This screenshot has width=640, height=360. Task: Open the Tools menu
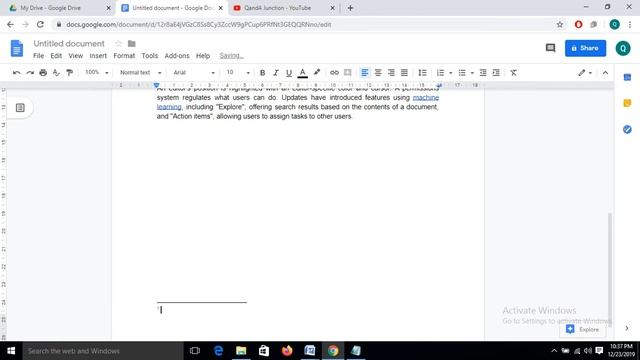click(149, 56)
